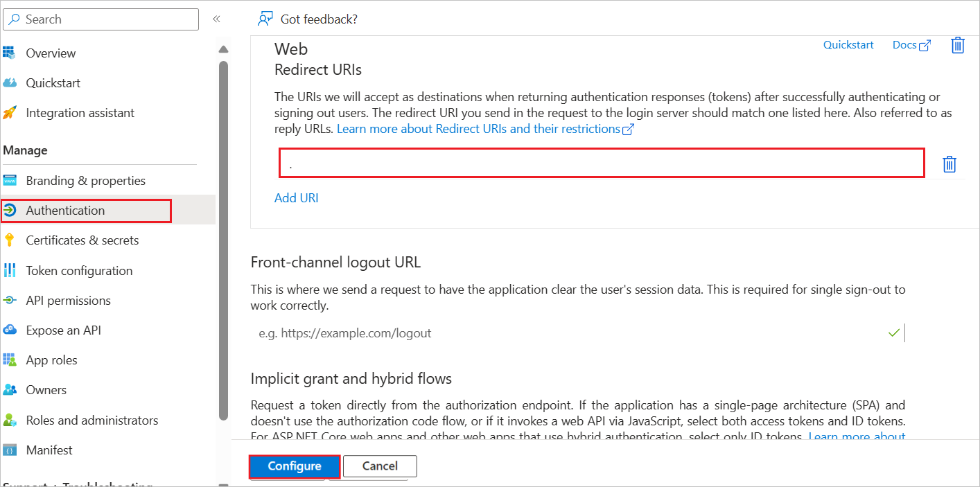Go to Branding & properties

coord(86,180)
